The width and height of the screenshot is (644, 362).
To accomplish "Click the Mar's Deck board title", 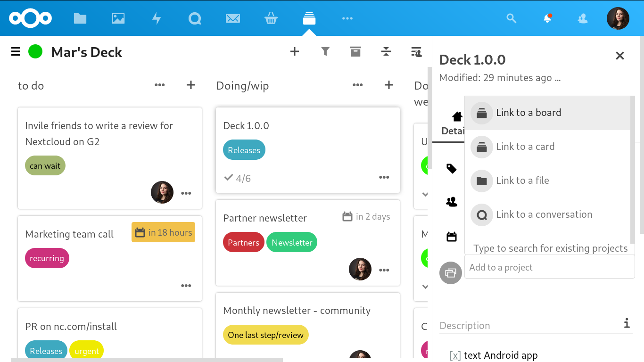I will pyautogui.click(x=87, y=52).
